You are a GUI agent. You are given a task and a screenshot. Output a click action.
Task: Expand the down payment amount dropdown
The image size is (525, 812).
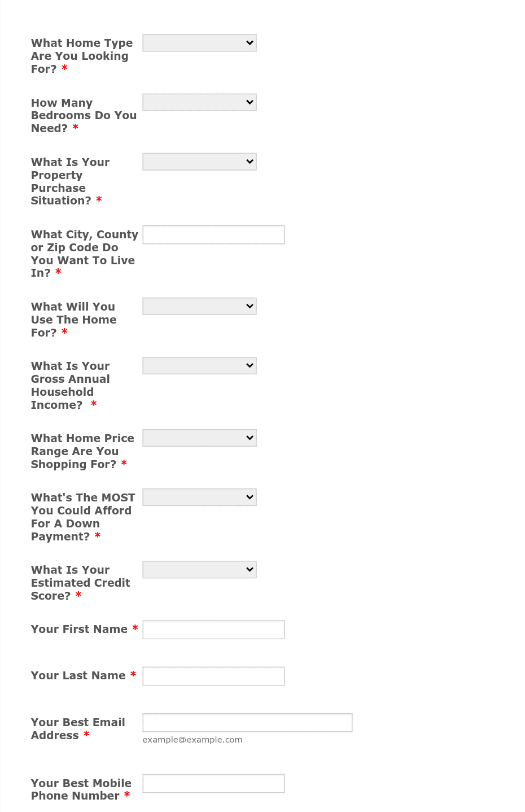(199, 497)
